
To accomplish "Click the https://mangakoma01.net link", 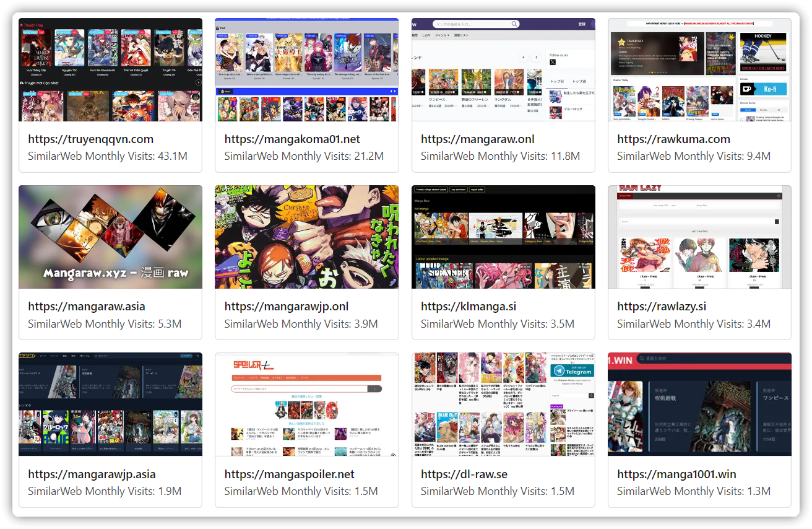I will (x=292, y=139).
